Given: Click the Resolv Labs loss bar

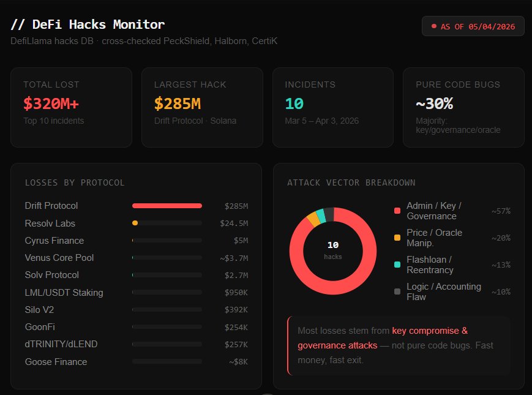Looking at the screenshot, I should (167, 224).
